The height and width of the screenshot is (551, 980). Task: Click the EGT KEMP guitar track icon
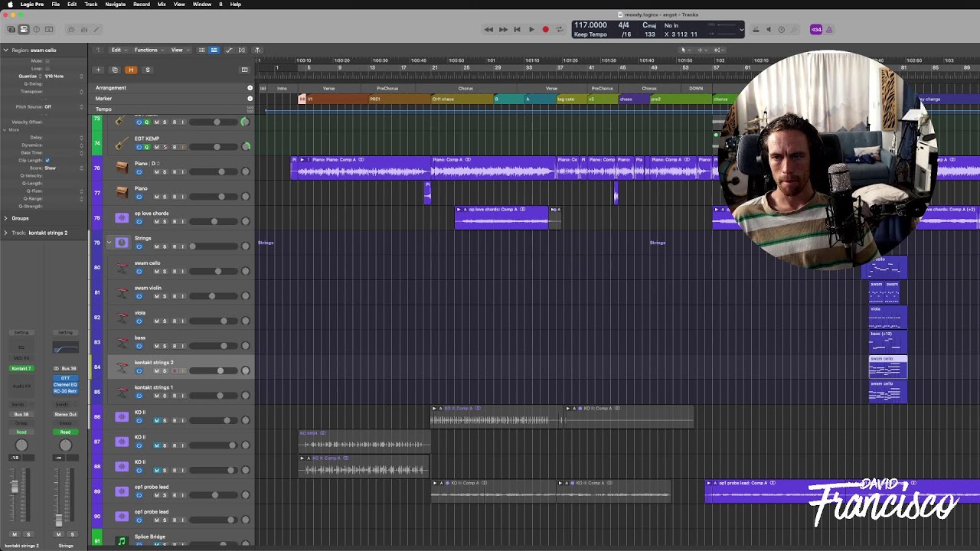(121, 142)
